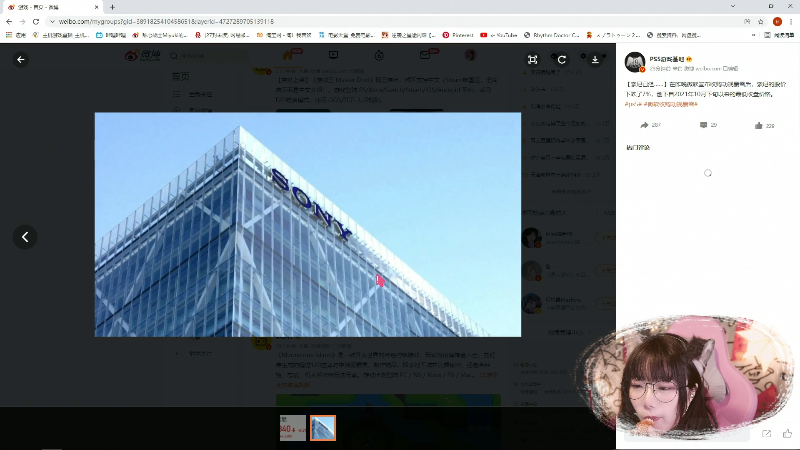Go back using the browser back button
800x450 pixels.
coord(9,21)
